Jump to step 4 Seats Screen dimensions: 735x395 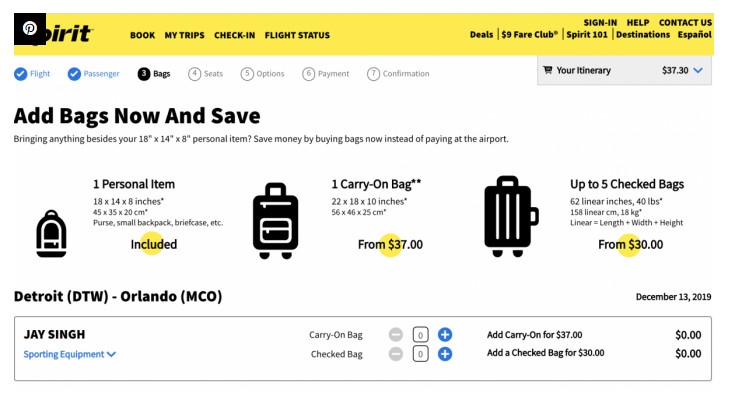click(205, 74)
